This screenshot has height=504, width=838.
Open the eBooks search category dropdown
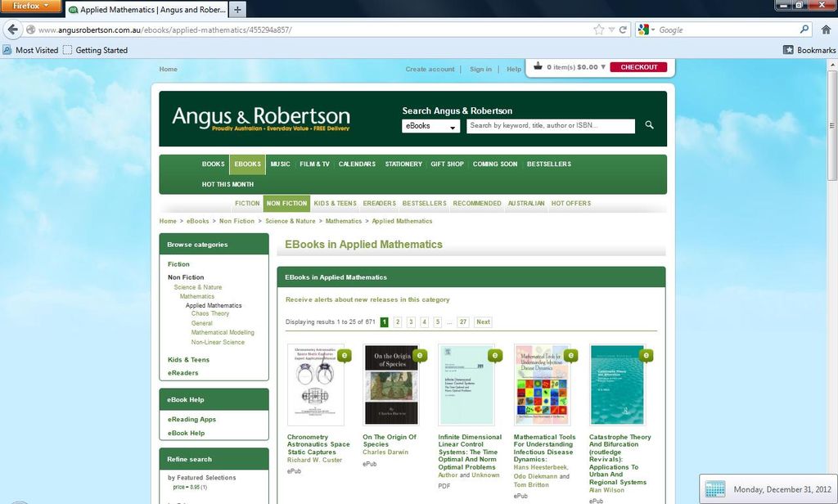click(x=430, y=126)
